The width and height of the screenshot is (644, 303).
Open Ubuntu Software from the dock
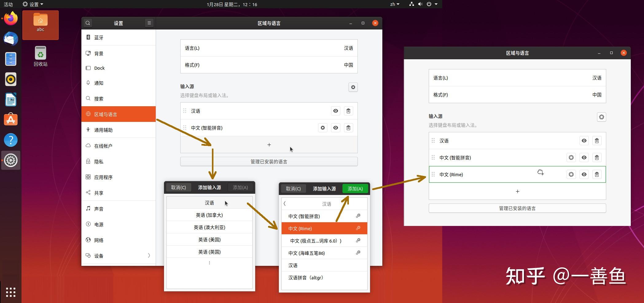coord(11,120)
